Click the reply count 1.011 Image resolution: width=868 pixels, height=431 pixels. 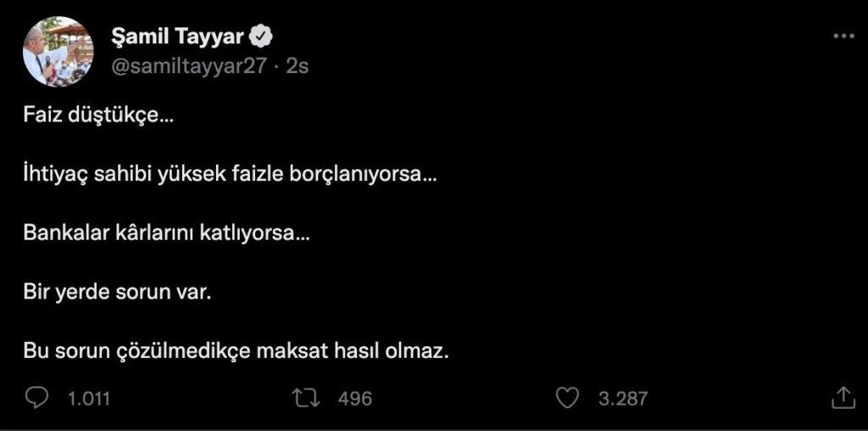pos(89,398)
